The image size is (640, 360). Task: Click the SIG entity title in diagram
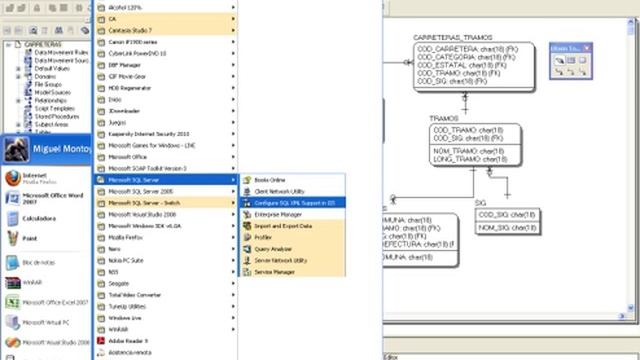(x=480, y=203)
